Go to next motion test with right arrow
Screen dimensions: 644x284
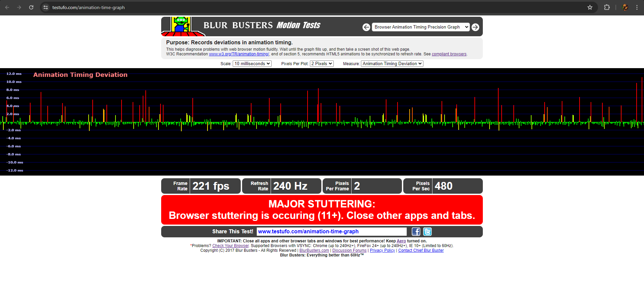(475, 27)
